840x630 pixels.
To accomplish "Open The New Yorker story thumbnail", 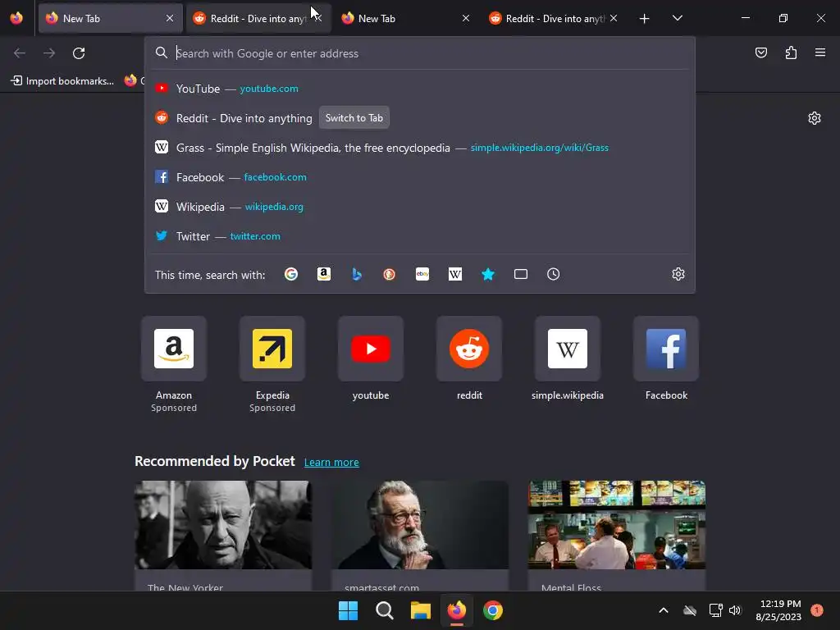I will [223, 524].
